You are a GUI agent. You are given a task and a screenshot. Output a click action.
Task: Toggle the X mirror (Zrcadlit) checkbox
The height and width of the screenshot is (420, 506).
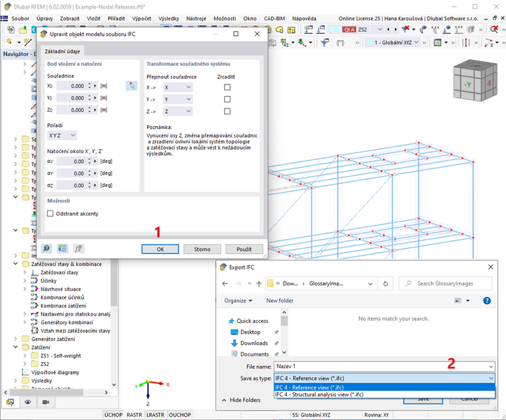[227, 87]
